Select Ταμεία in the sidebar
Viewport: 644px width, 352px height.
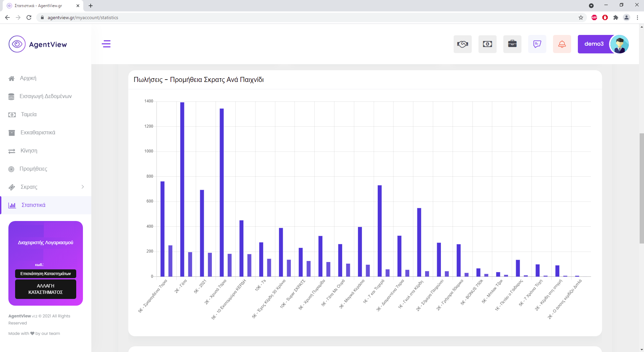(29, 115)
